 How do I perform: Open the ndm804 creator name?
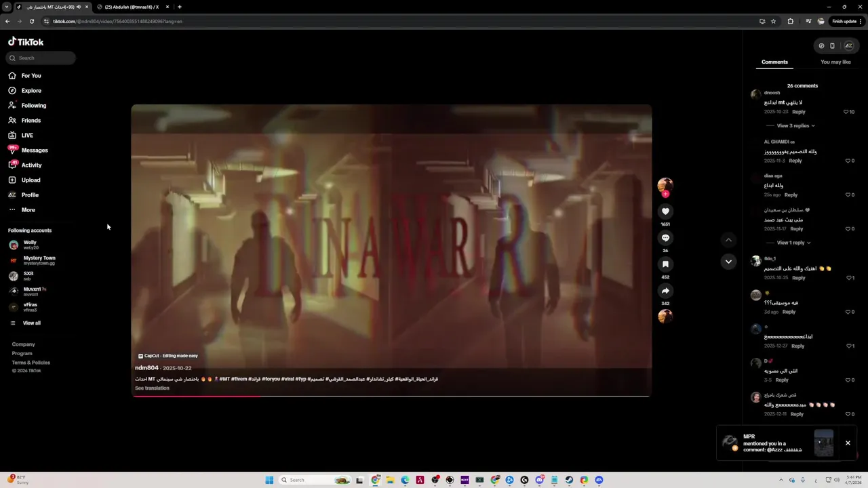pyautogui.click(x=146, y=368)
